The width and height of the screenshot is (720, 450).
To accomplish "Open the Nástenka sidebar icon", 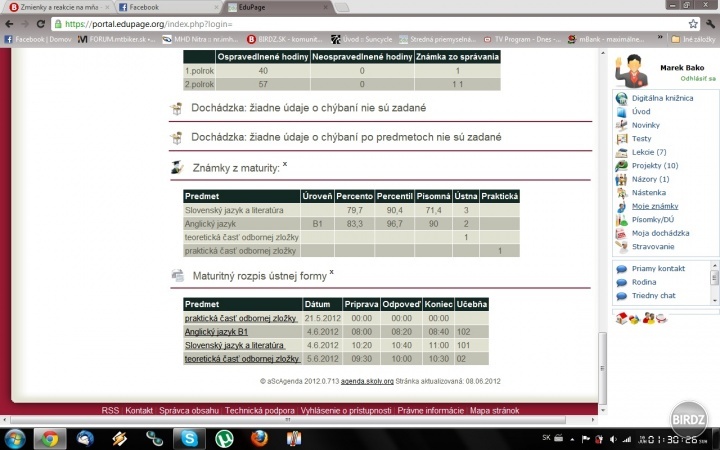I will click(621, 192).
